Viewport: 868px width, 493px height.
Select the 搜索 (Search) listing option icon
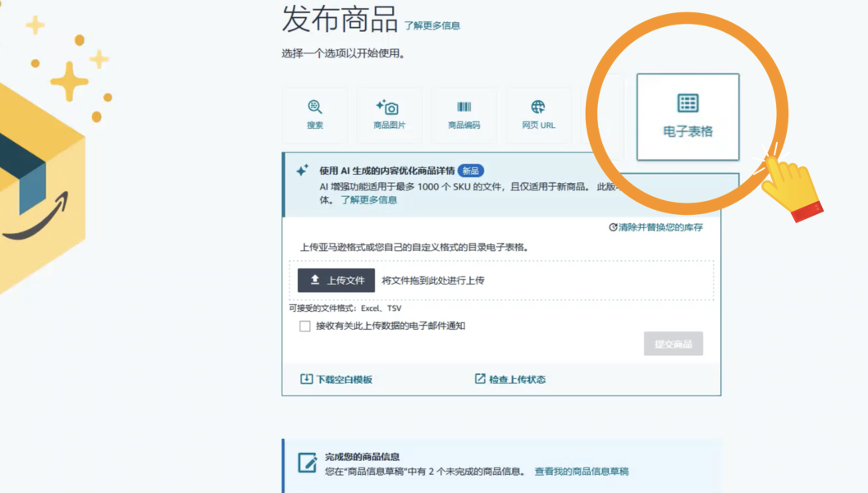(314, 105)
